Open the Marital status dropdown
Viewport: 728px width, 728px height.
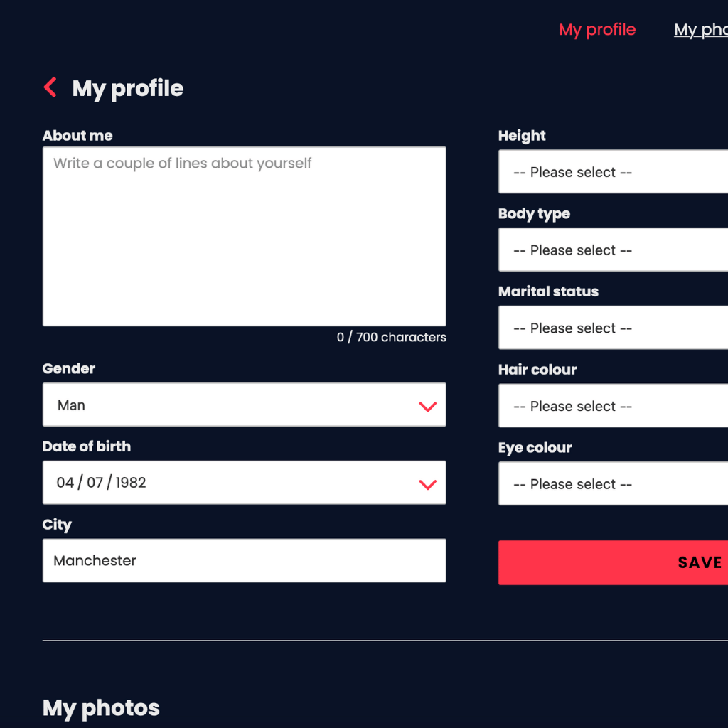[613, 328]
